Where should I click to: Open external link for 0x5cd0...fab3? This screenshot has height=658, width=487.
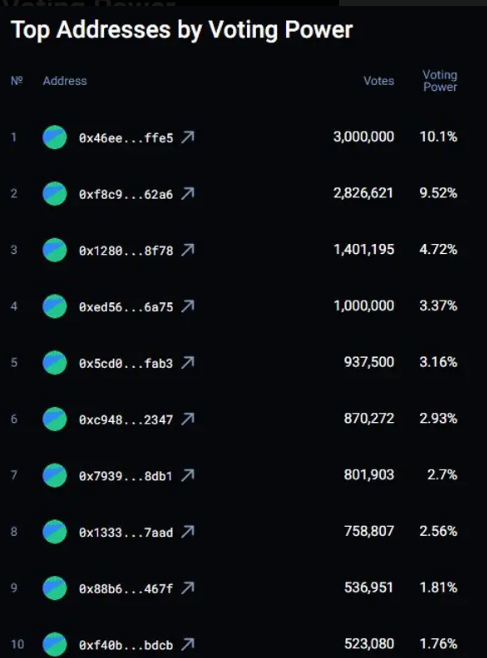coord(188,363)
